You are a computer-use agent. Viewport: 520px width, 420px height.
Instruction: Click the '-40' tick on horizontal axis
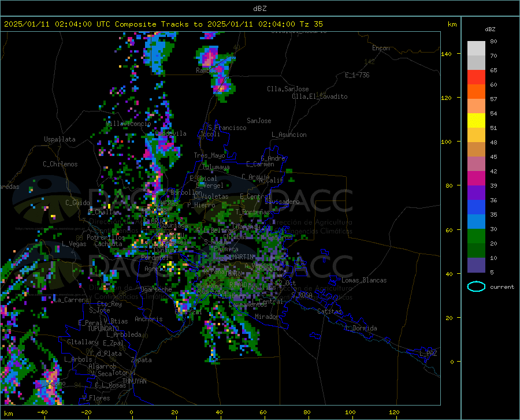click(42, 412)
